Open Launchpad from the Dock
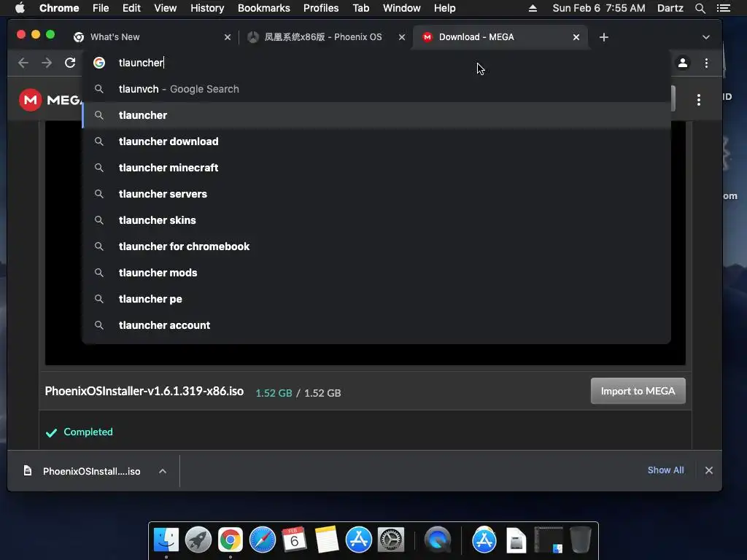The width and height of the screenshot is (747, 560). [x=198, y=540]
